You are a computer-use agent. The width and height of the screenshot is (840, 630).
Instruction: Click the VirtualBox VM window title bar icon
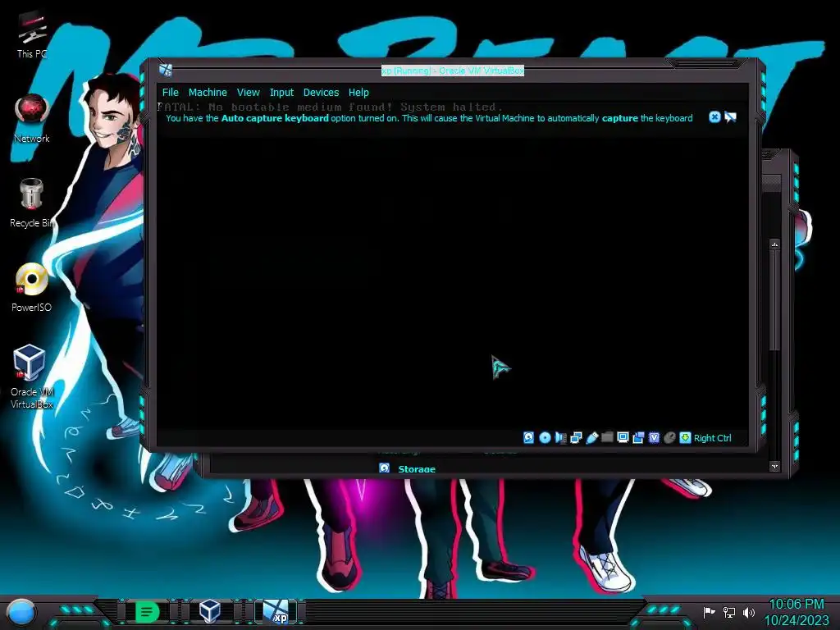166,71
